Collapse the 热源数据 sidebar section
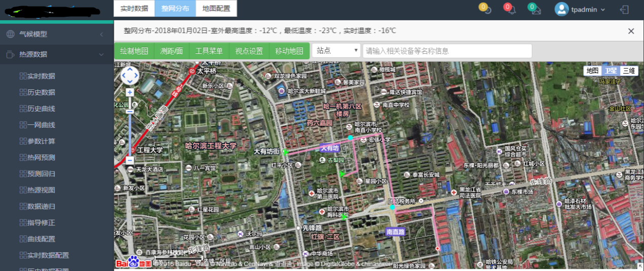This screenshot has height=271, width=644. [101, 54]
